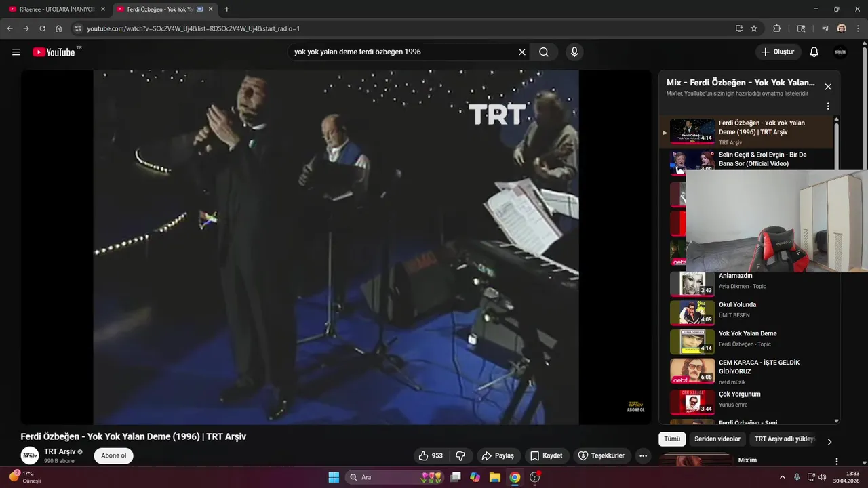Open a new browser tab
The height and width of the screenshot is (488, 868).
tap(226, 9)
